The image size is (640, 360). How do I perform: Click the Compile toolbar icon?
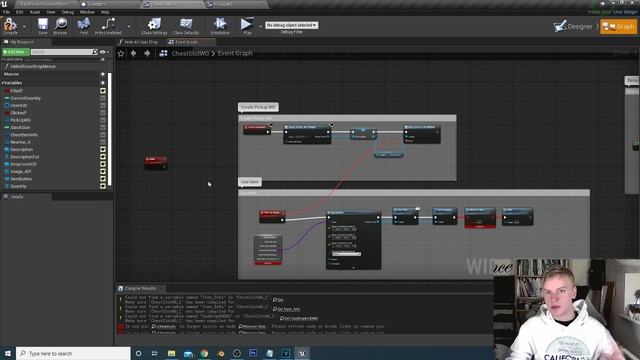[10, 25]
